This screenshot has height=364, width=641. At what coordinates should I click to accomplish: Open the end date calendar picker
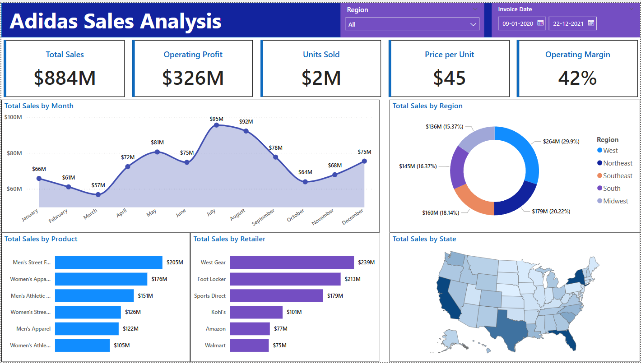(590, 23)
